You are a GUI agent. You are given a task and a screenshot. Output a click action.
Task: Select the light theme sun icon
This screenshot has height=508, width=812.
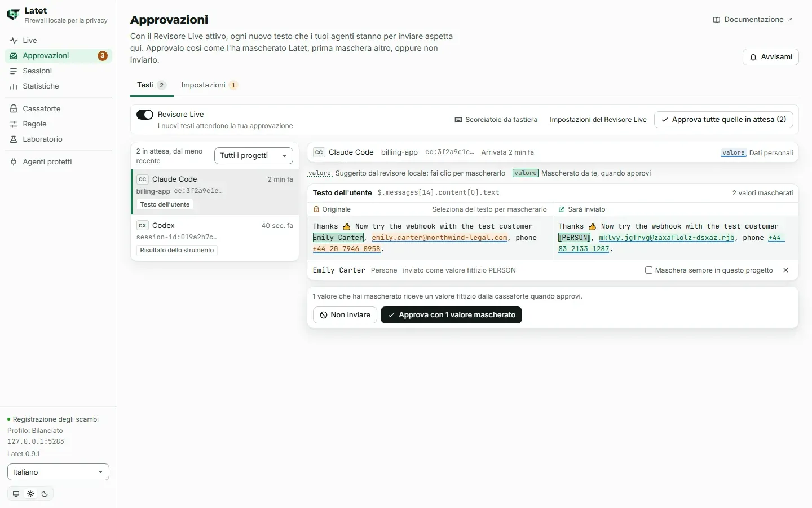click(30, 494)
